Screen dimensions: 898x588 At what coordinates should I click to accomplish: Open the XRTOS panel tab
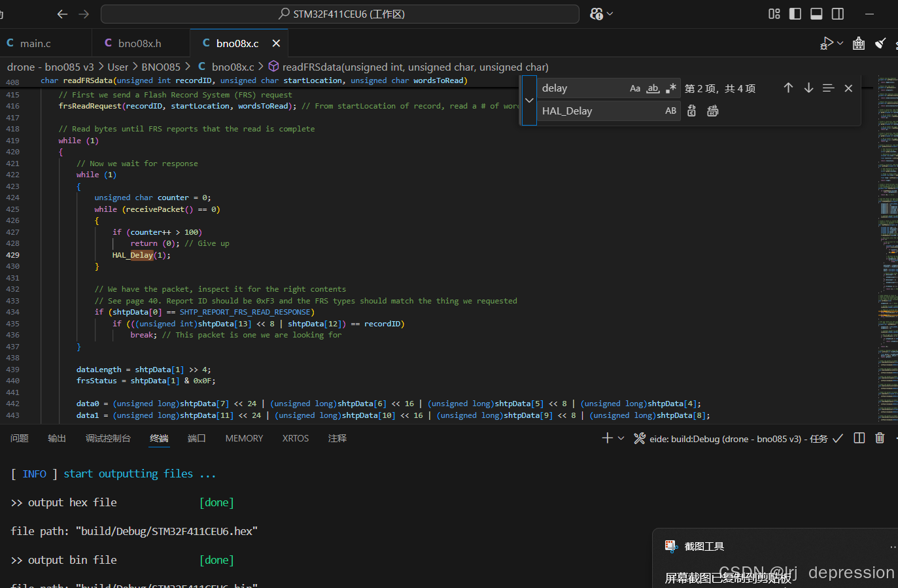coord(296,438)
